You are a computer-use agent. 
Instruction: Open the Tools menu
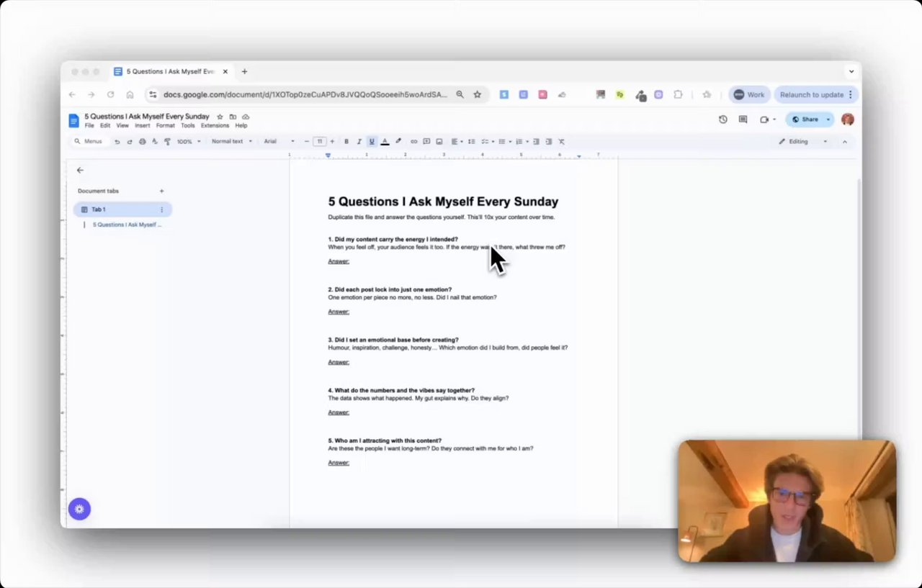(188, 125)
